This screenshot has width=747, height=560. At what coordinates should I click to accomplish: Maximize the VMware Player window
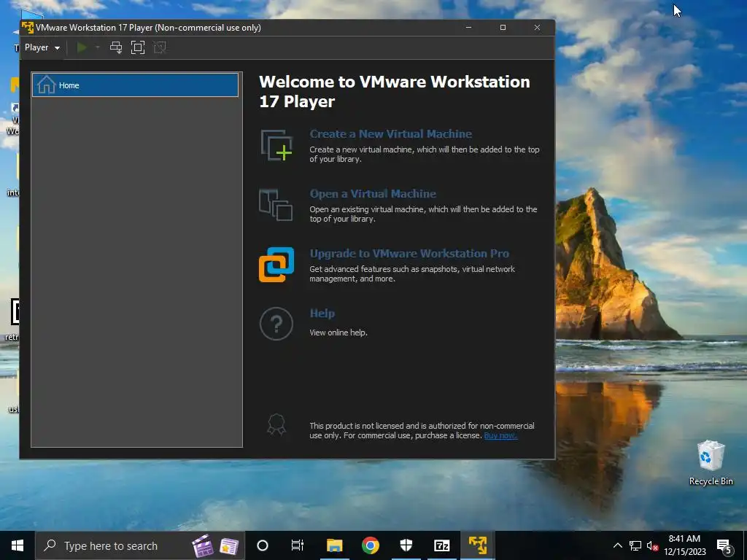(x=503, y=28)
